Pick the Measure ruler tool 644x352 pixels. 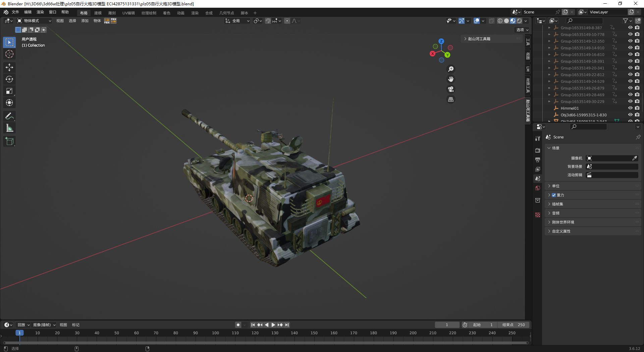(9, 128)
